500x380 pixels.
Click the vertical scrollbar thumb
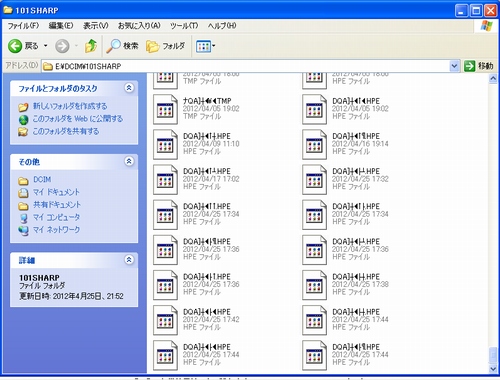493,355
